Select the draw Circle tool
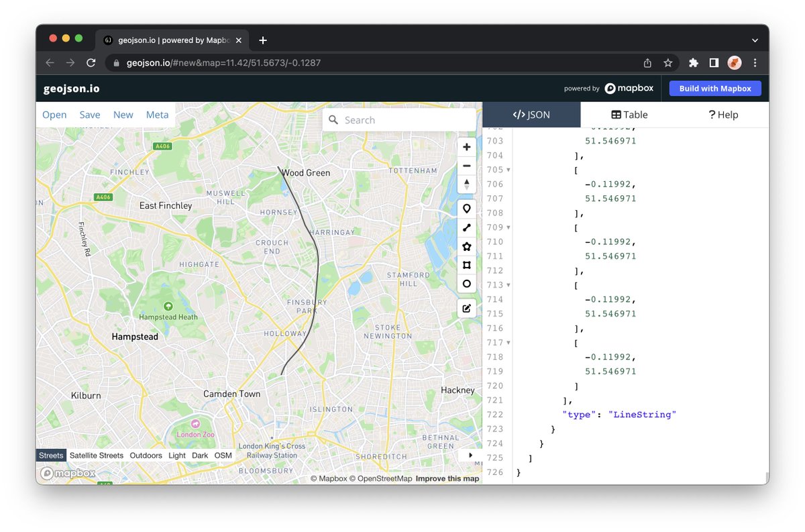Viewport: 805px width, 532px height. [467, 284]
